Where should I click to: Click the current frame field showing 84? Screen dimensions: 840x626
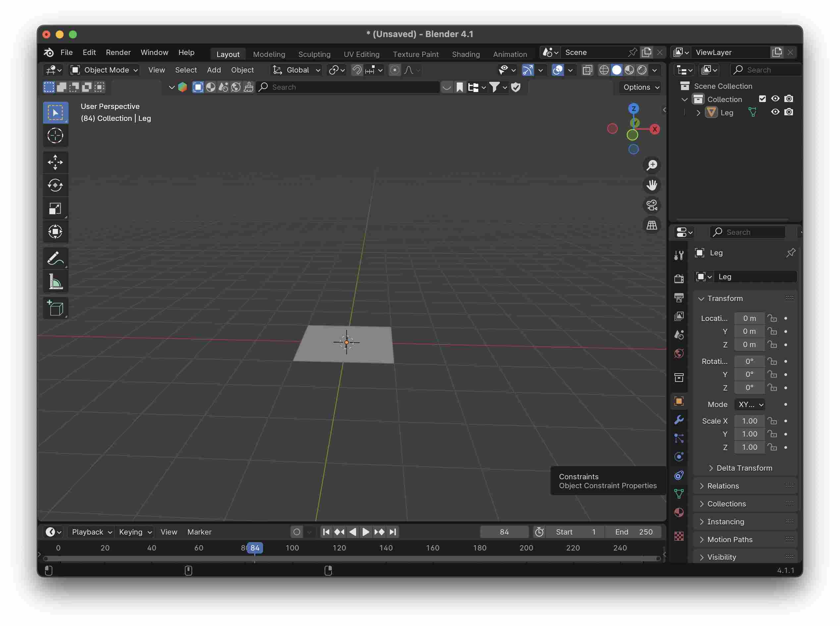click(504, 532)
